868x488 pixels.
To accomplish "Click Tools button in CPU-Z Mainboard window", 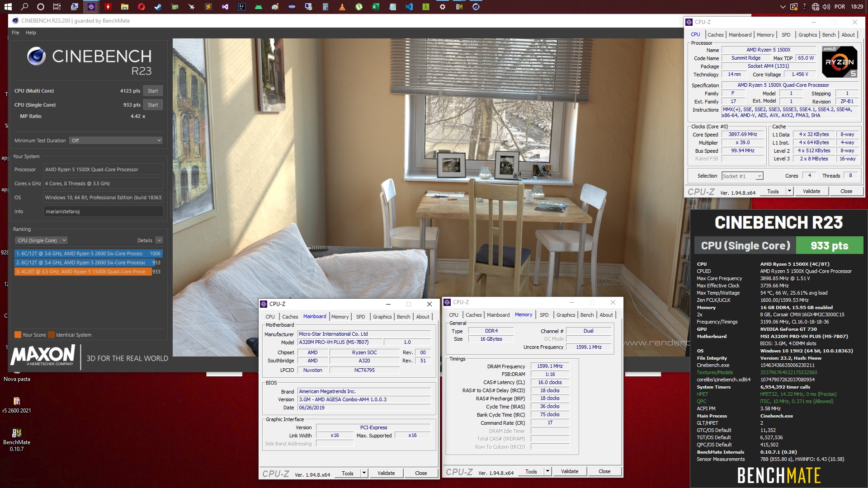I will [x=348, y=473].
